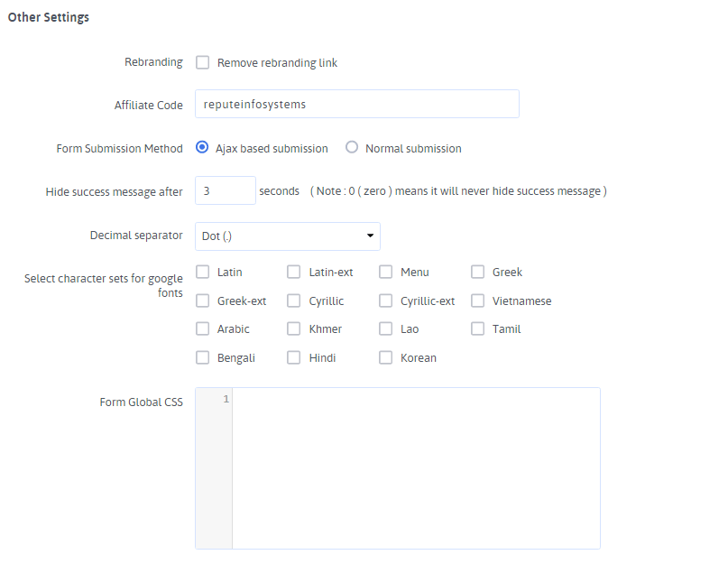Toggle the Hindi character set
The image size is (728, 564).
[294, 358]
